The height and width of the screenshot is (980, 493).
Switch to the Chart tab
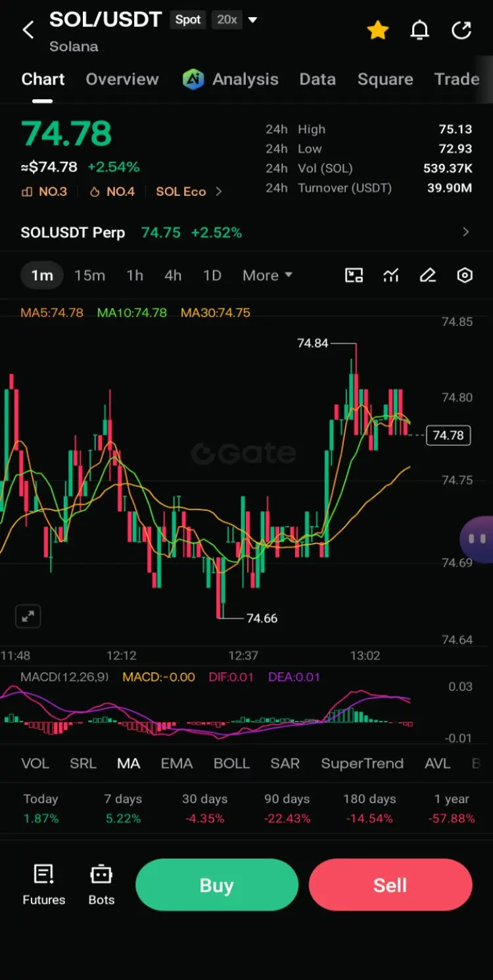[x=43, y=80]
